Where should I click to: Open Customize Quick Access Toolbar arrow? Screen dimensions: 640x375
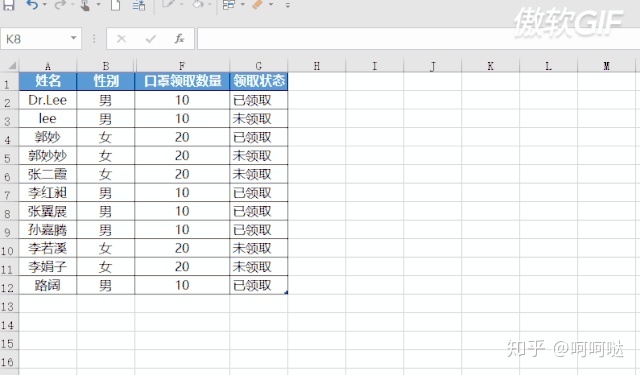(x=288, y=5)
